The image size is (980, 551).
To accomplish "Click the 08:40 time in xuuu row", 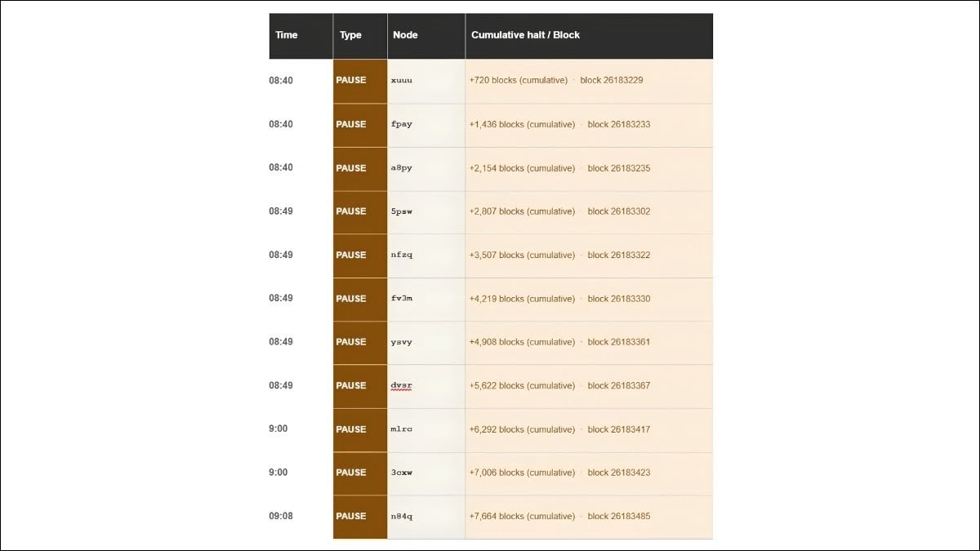I will pos(281,81).
